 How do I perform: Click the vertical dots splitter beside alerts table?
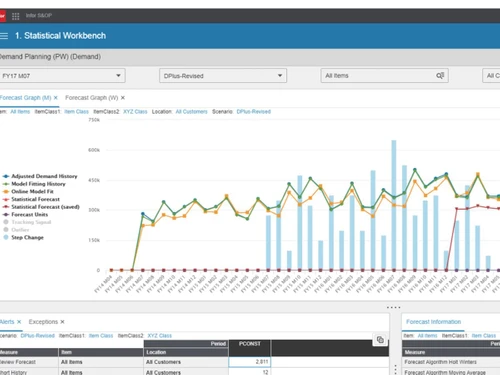pos(395,369)
